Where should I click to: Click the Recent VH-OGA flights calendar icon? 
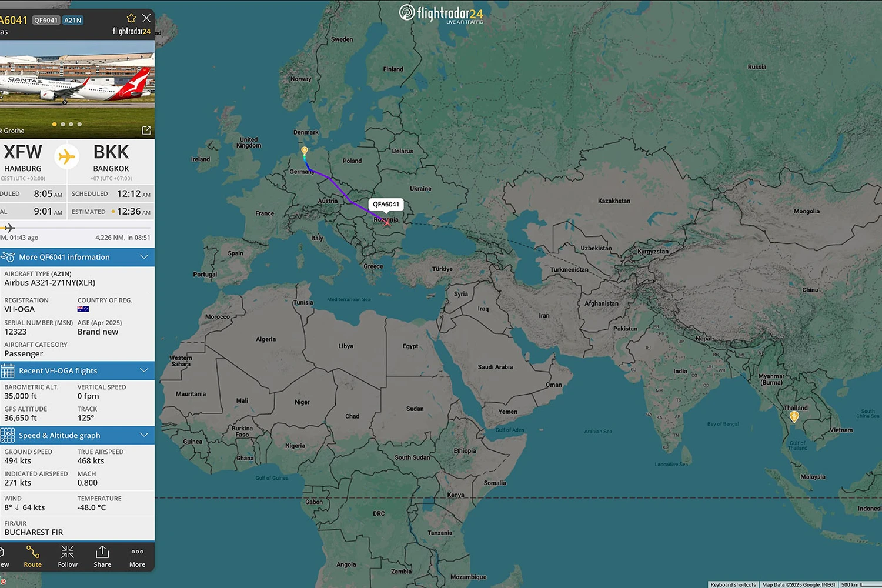(8, 370)
